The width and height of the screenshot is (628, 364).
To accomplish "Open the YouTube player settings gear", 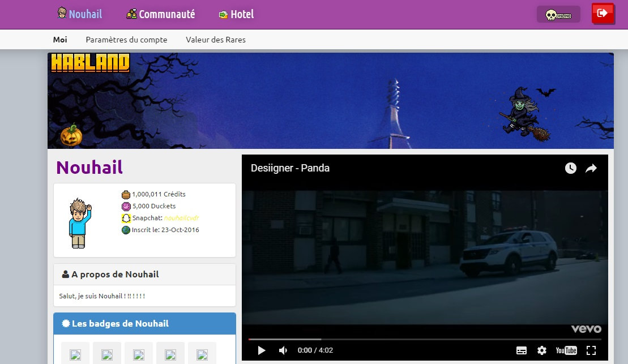I will 542,350.
